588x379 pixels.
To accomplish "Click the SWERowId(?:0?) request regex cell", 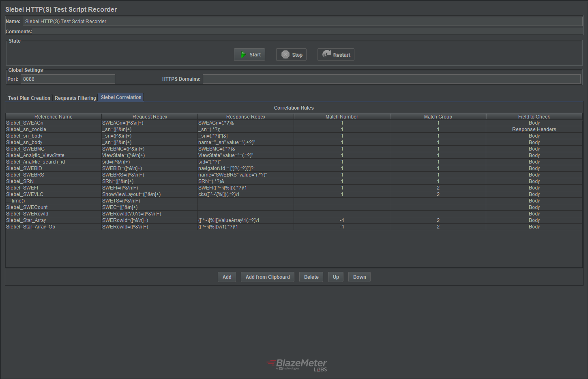I will tap(150, 214).
